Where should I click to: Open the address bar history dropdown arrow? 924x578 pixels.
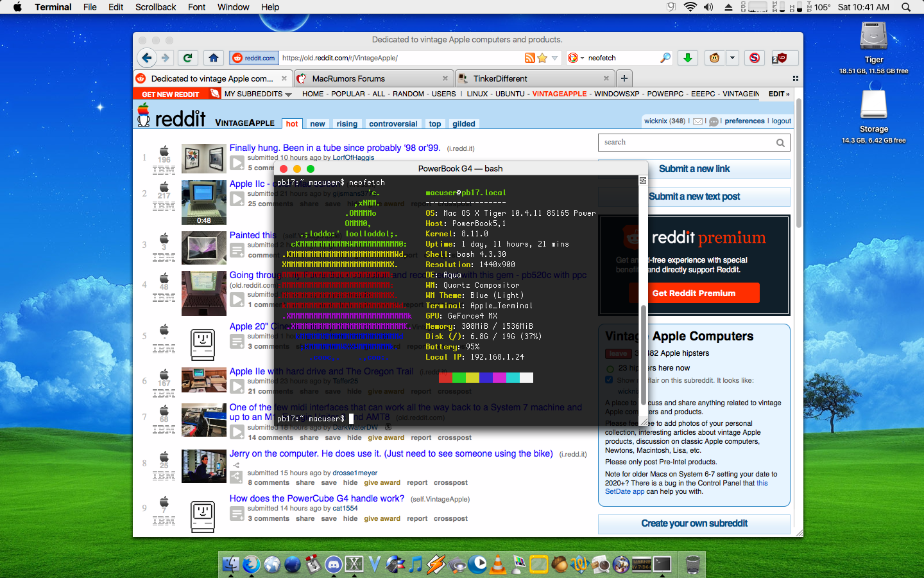click(555, 58)
